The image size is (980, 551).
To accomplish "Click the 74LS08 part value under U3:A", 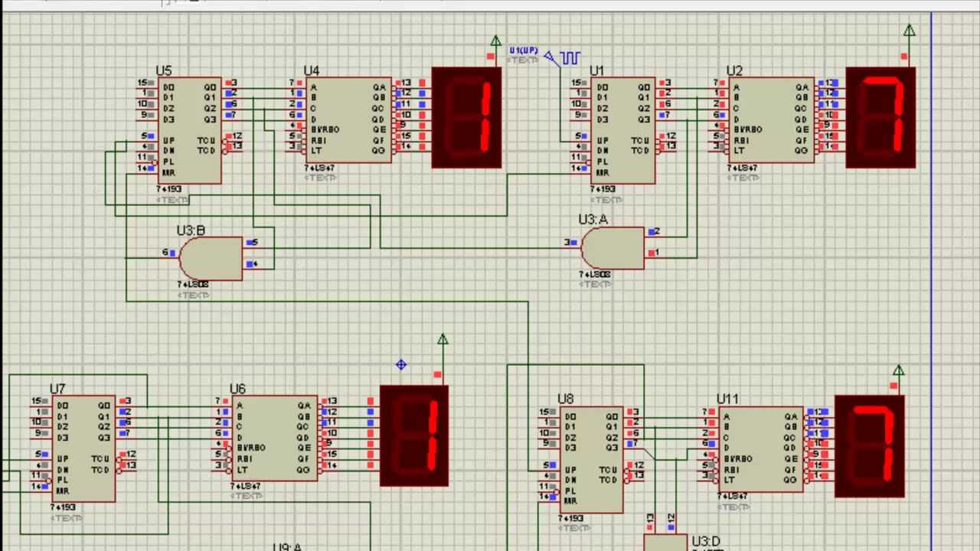I will pyautogui.click(x=596, y=274).
